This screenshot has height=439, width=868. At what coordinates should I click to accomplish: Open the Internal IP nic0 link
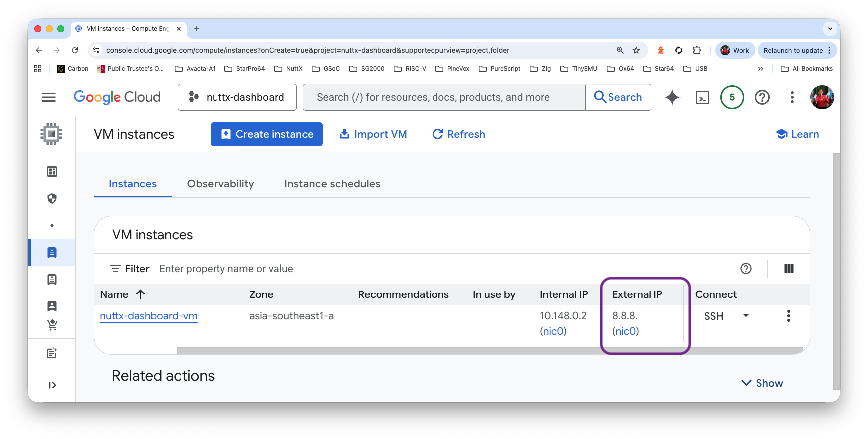pyautogui.click(x=553, y=331)
